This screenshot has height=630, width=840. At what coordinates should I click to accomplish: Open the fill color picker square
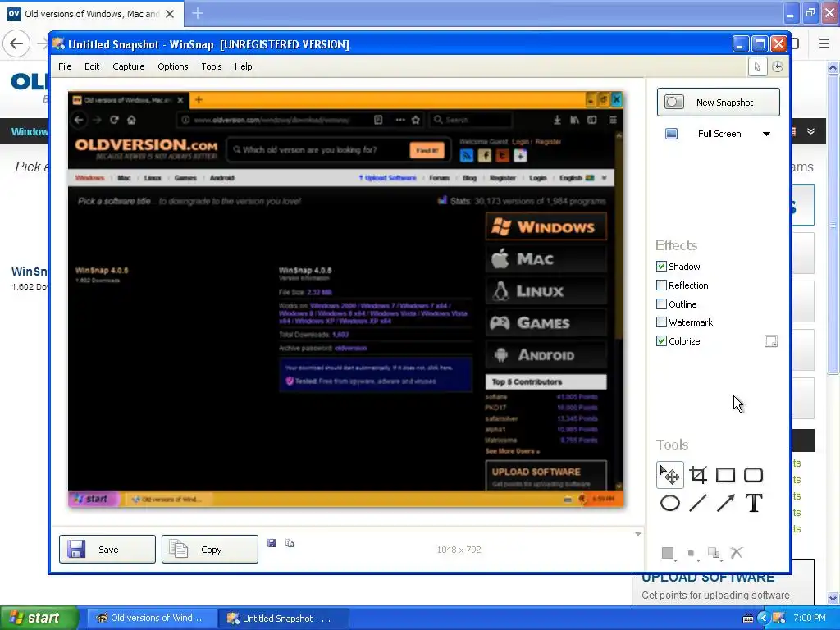[668, 553]
